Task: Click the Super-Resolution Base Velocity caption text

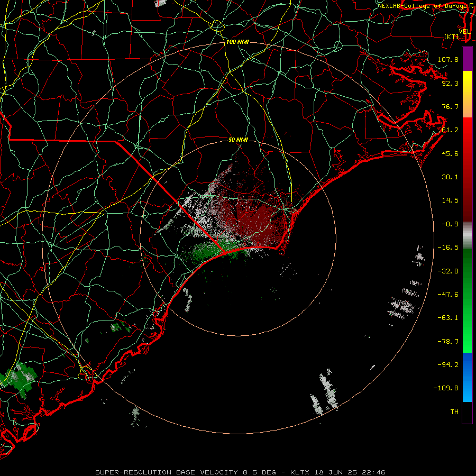Action: (x=240, y=472)
